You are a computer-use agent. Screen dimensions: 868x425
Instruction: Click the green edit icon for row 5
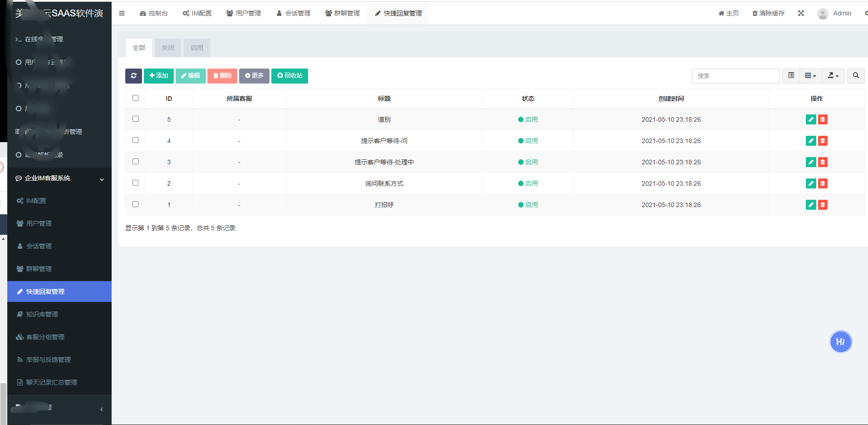810,119
